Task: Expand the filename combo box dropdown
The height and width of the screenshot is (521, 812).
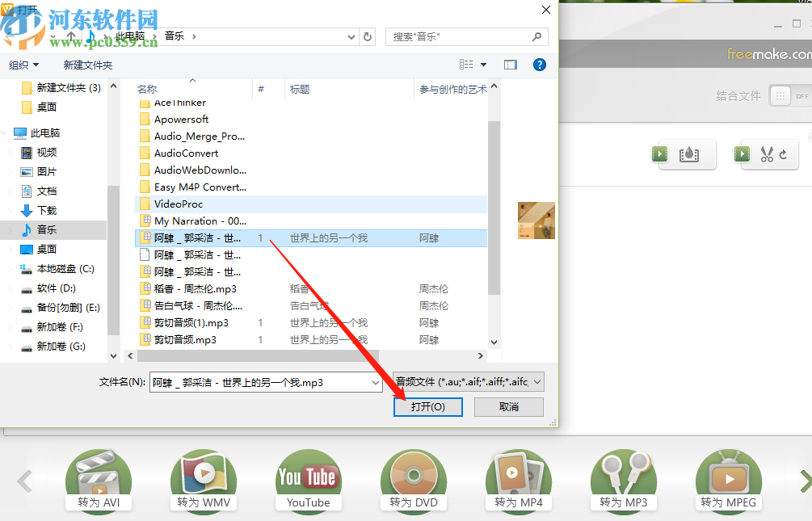Action: (x=376, y=383)
